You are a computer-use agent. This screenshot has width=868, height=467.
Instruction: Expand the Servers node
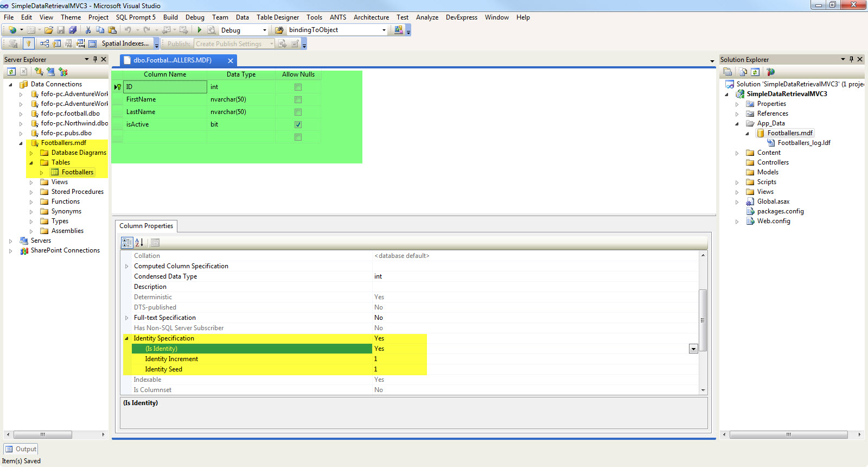(x=11, y=241)
